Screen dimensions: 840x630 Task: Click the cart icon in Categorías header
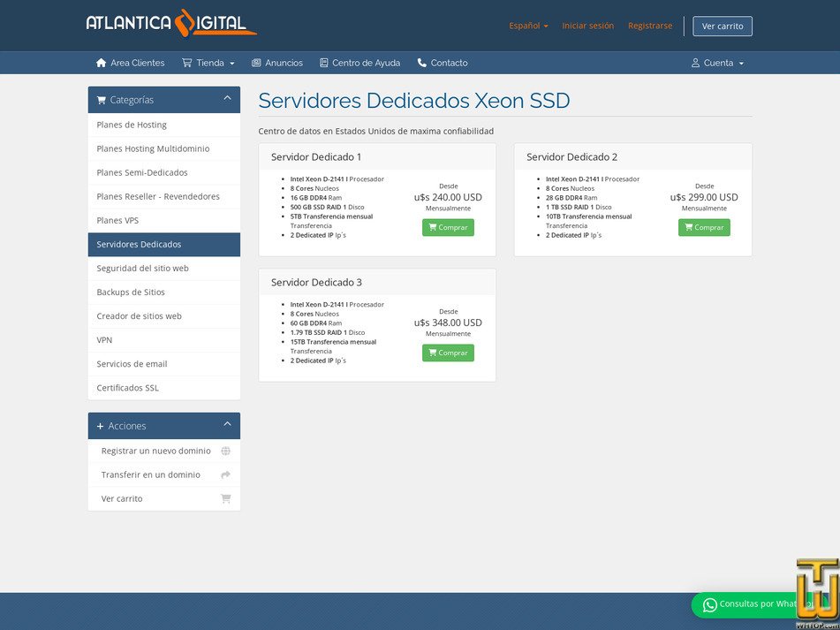pos(102,100)
